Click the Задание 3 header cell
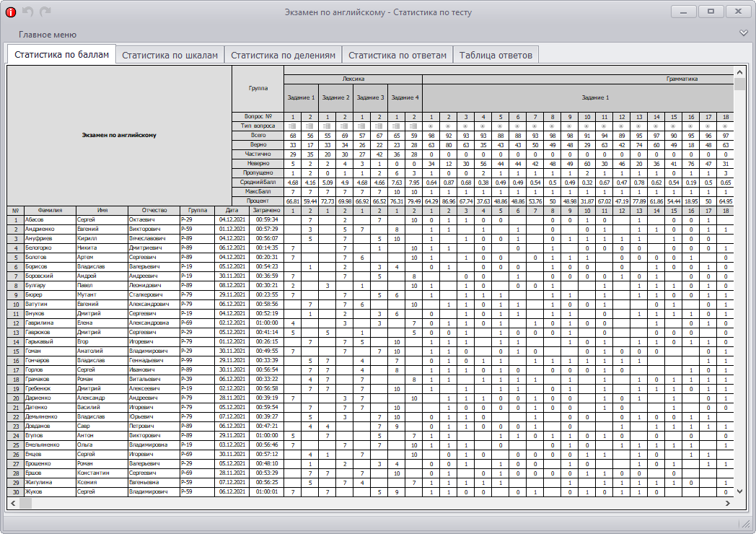 tap(371, 97)
